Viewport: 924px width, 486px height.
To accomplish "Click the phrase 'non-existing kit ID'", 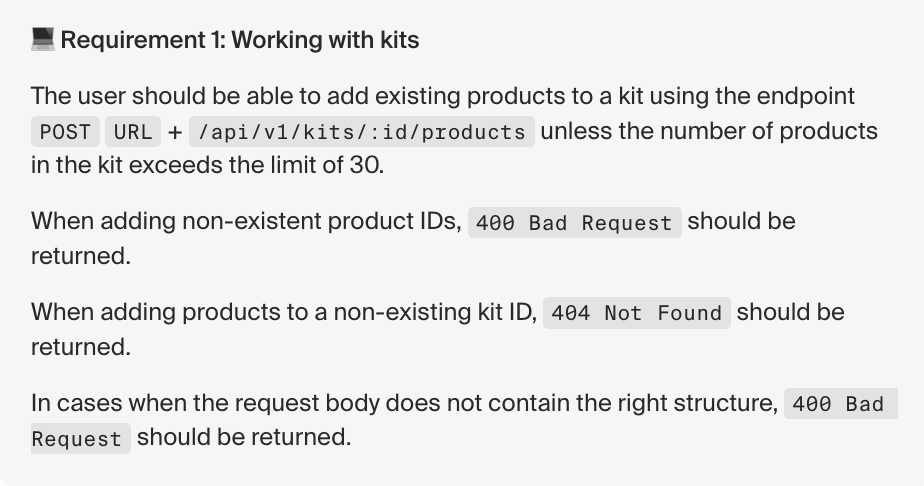I will 435,312.
